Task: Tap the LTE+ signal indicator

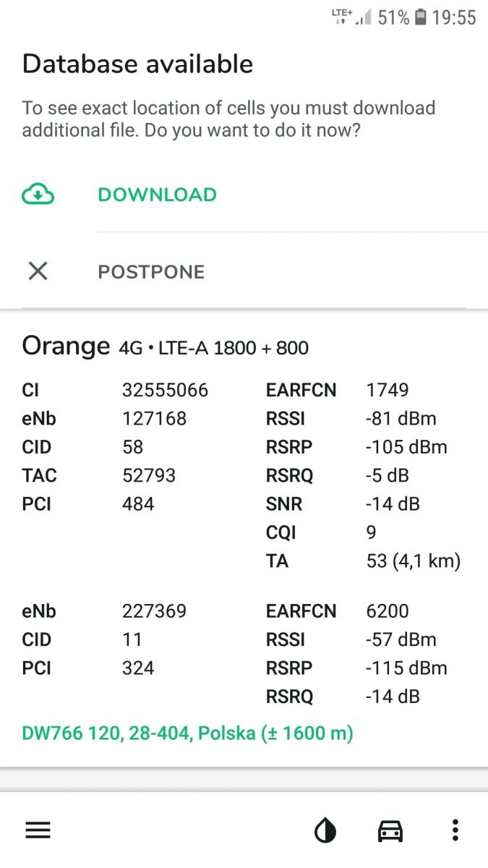Action: click(x=352, y=17)
